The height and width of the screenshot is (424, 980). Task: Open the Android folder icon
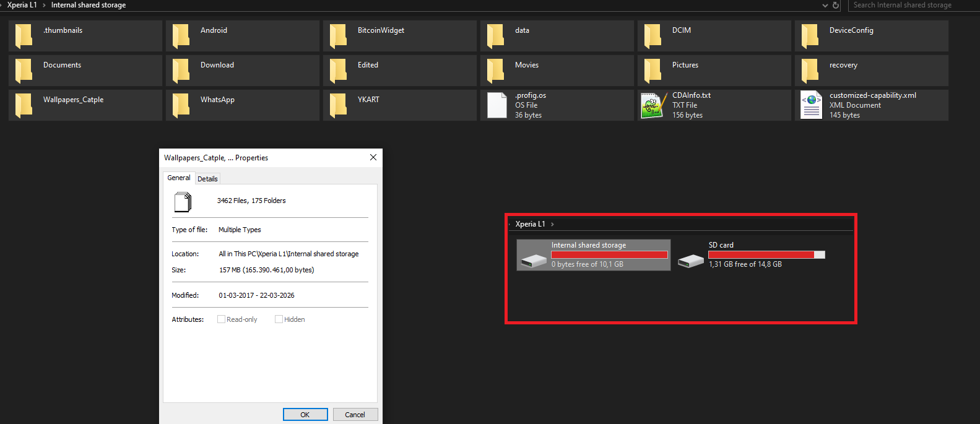tap(181, 36)
